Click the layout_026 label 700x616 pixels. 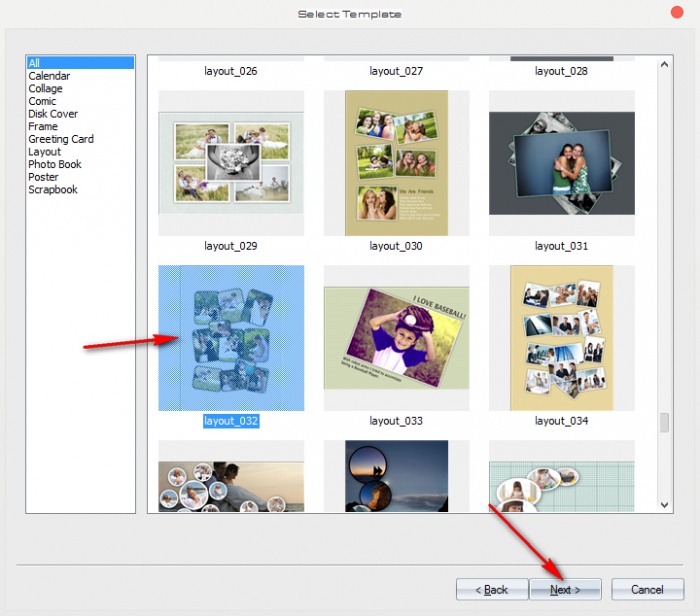click(x=231, y=71)
